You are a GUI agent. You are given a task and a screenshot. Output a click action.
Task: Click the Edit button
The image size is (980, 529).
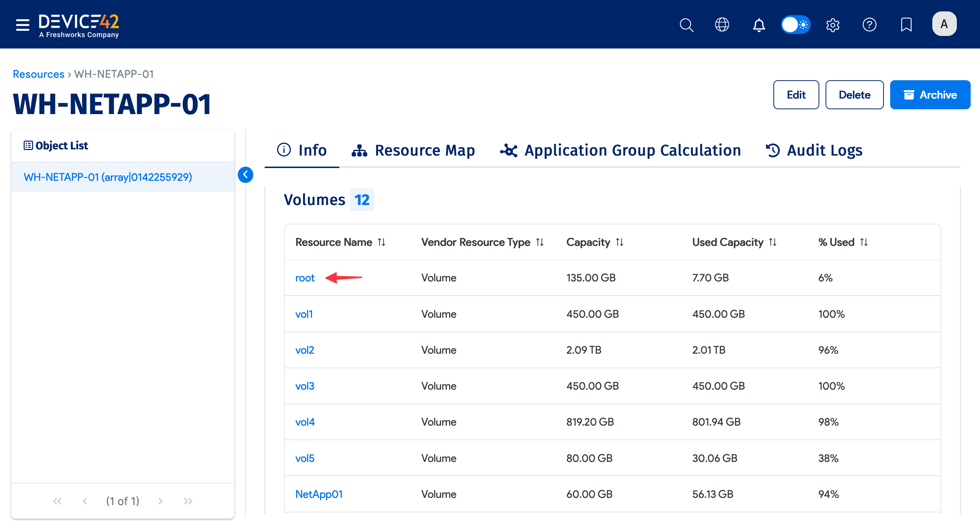(796, 95)
